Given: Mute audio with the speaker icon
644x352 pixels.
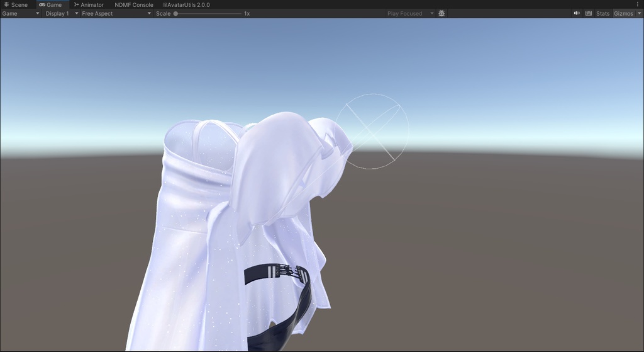Looking at the screenshot, I should (577, 14).
